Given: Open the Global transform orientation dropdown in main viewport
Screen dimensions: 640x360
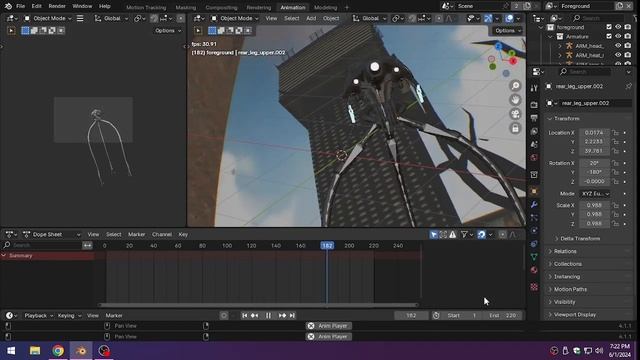Looking at the screenshot, I should click(x=370, y=18).
